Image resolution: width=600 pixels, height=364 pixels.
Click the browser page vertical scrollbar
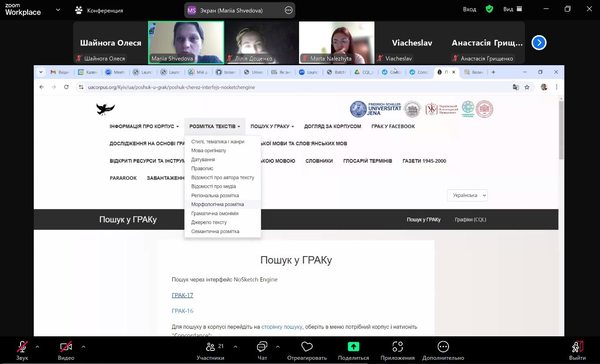tap(561, 129)
